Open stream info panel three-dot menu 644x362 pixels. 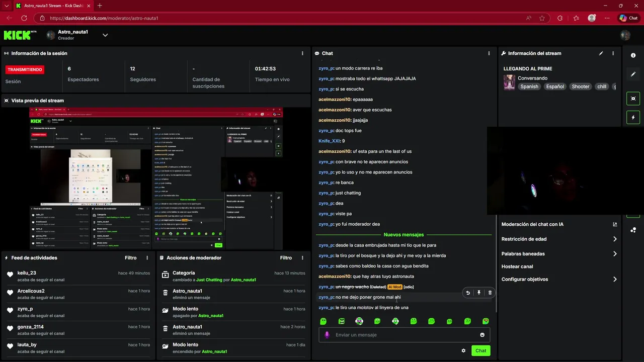pyautogui.click(x=613, y=53)
